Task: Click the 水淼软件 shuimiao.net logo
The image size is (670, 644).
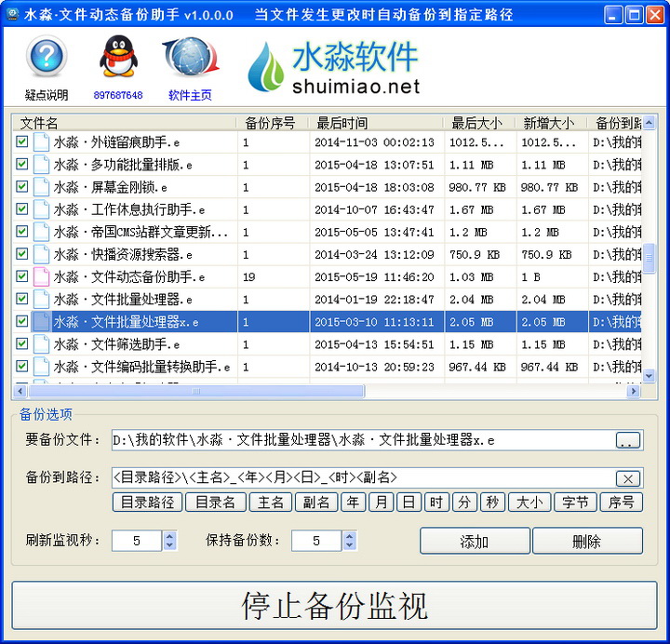Action: click(333, 67)
